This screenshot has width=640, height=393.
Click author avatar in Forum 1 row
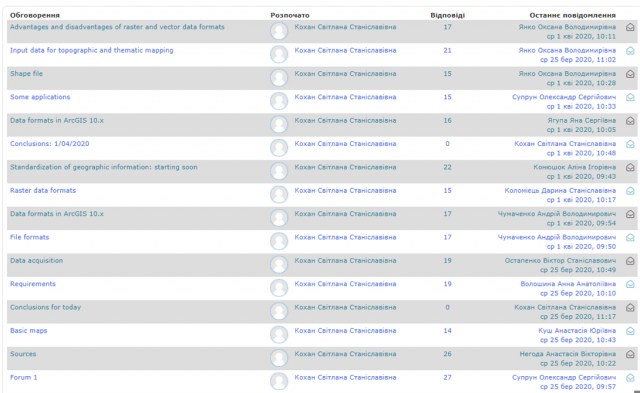pyautogui.click(x=279, y=381)
